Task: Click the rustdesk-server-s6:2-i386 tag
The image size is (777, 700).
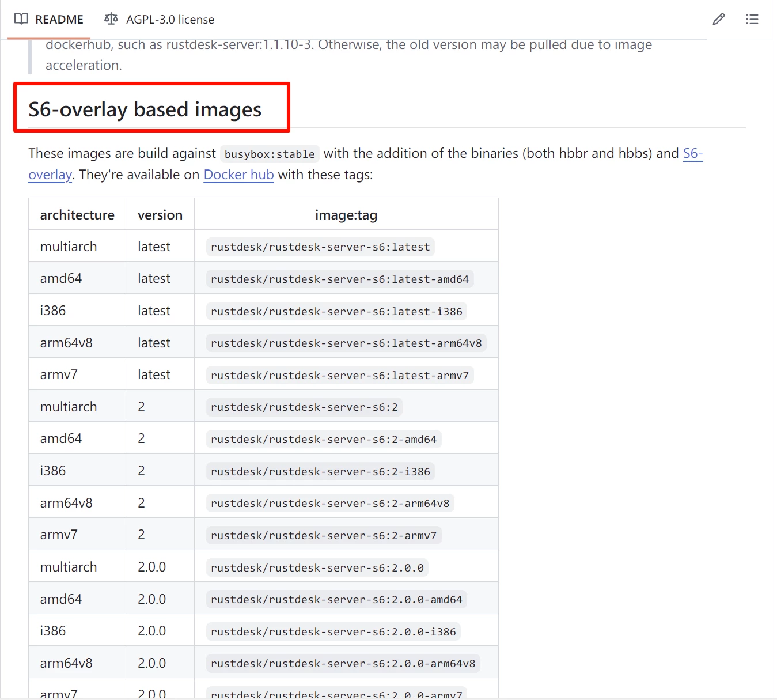Action: (x=320, y=472)
